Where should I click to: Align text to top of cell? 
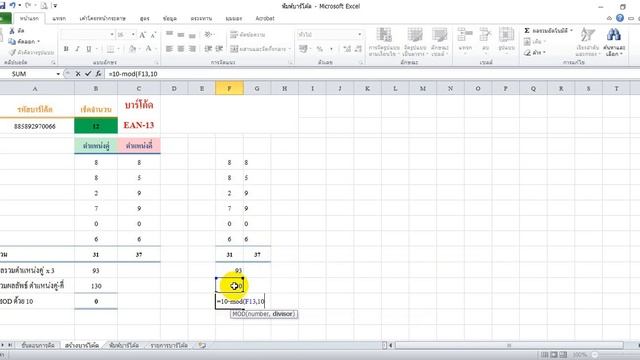[x=169, y=34]
